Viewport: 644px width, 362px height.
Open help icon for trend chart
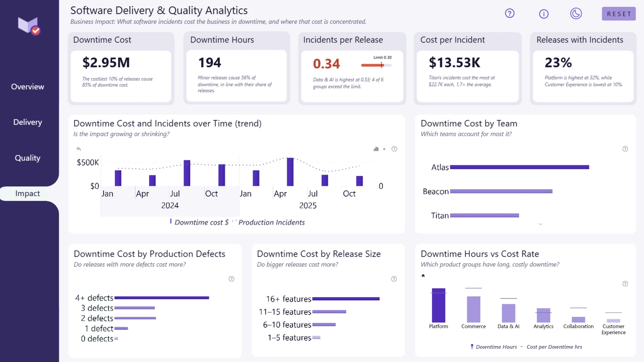(394, 149)
